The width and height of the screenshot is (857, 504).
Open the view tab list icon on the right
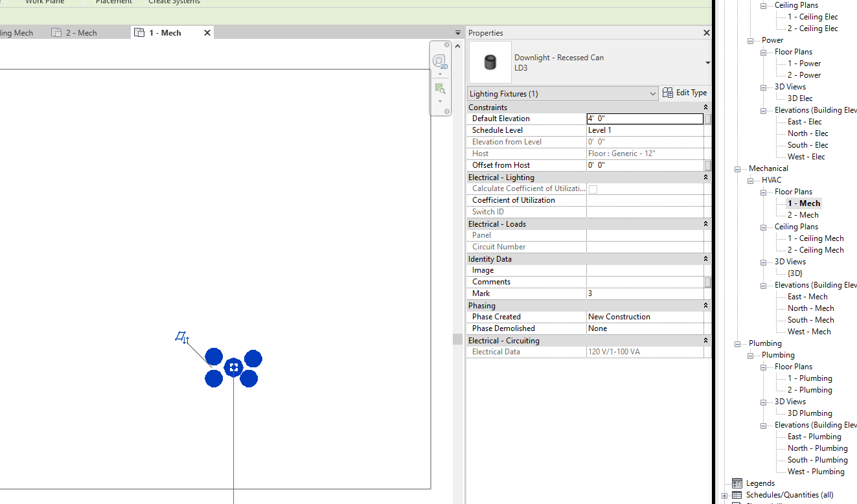point(458,32)
